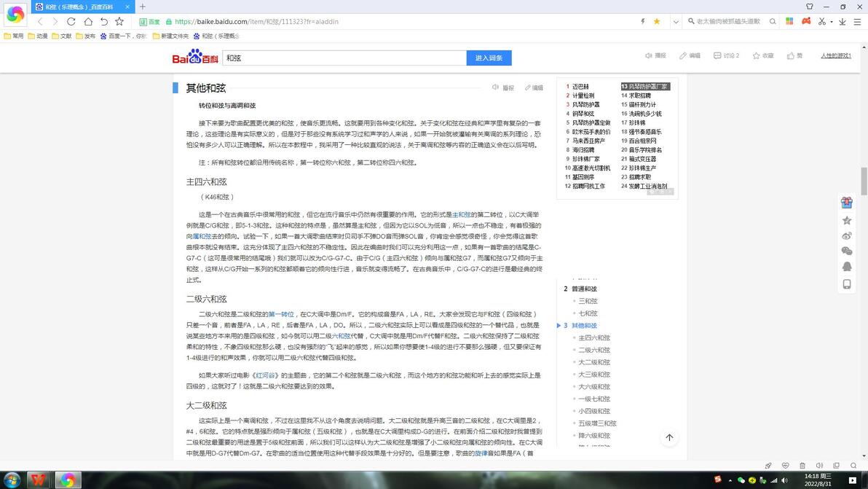868x489 pixels.
Task: Open the gift box icon in side toolbar
Action: 846,203
